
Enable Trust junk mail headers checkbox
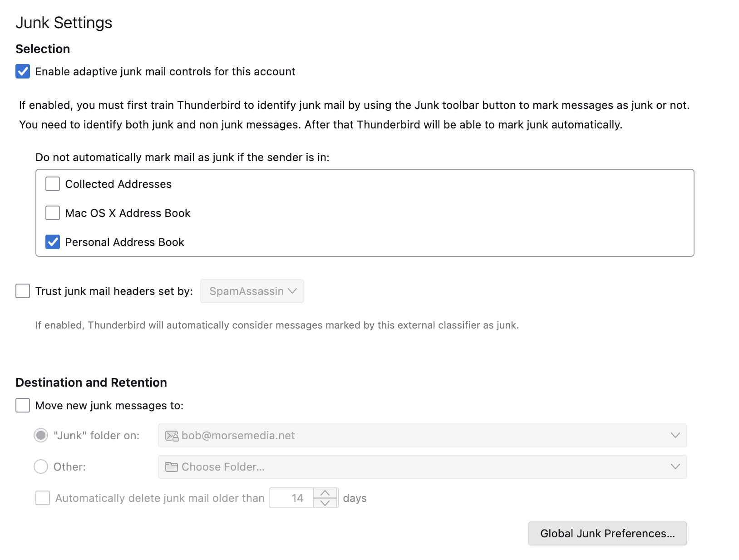tap(23, 291)
